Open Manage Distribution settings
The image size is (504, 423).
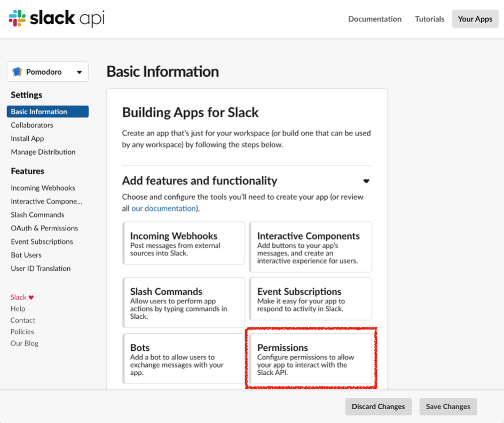[43, 152]
